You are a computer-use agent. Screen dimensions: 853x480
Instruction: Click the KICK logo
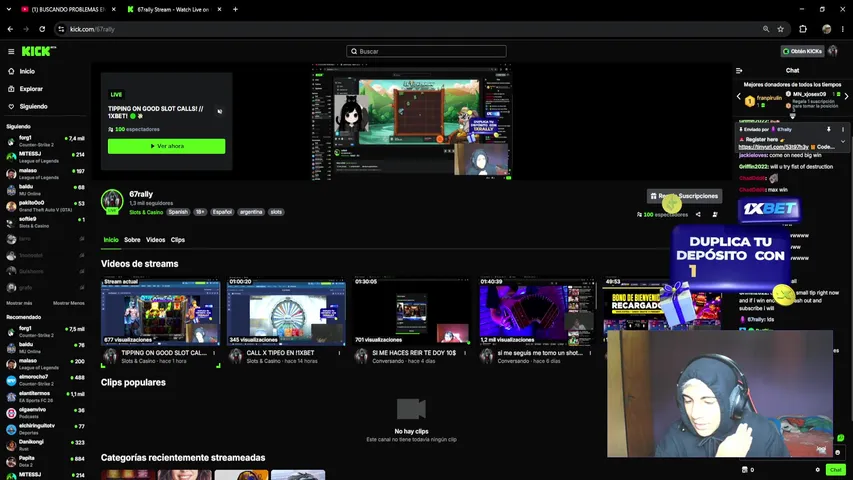(x=38, y=51)
